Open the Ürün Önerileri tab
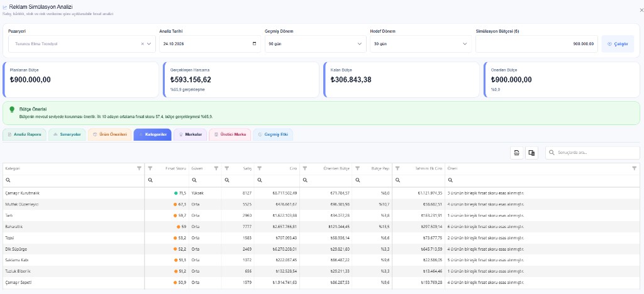644x294 pixels. pos(109,134)
